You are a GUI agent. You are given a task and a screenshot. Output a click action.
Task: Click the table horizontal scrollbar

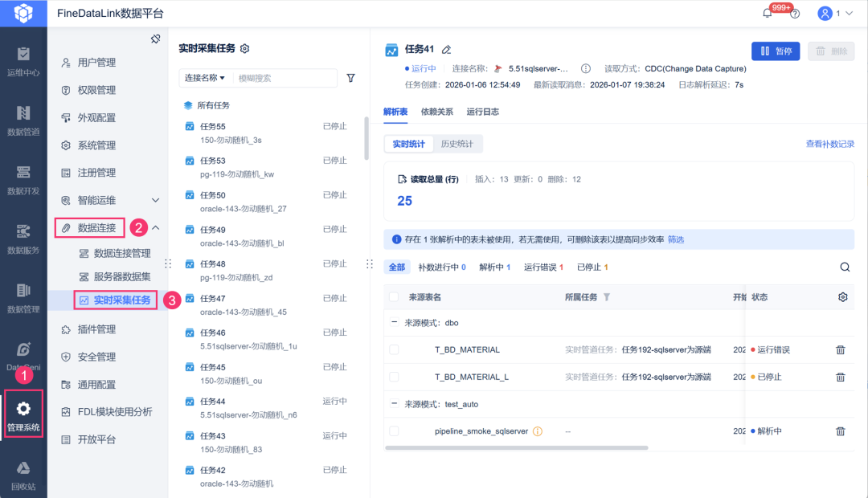pyautogui.click(x=517, y=447)
